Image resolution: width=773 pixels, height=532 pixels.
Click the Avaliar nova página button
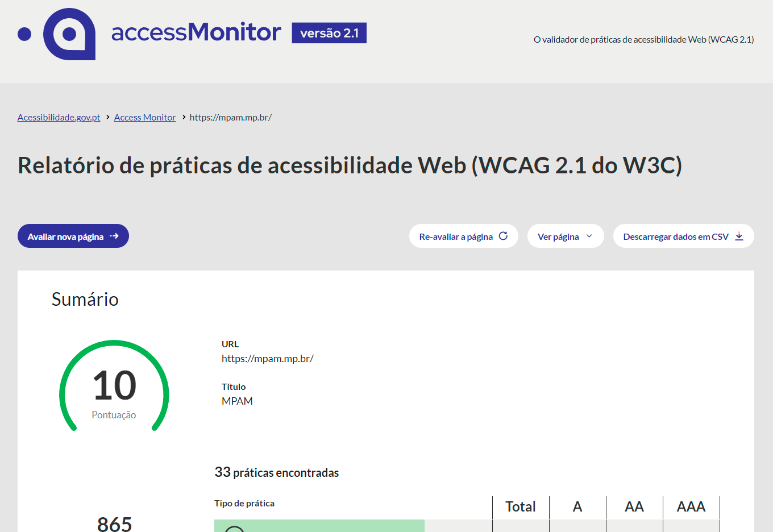[73, 236]
